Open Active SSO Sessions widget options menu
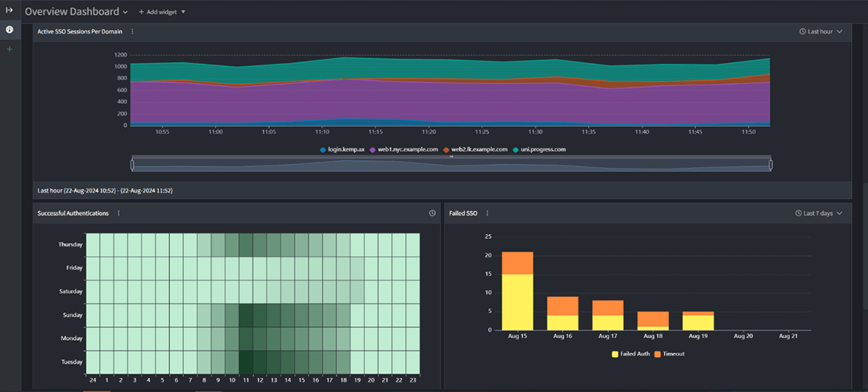Image resolution: width=868 pixels, height=392 pixels. click(132, 32)
